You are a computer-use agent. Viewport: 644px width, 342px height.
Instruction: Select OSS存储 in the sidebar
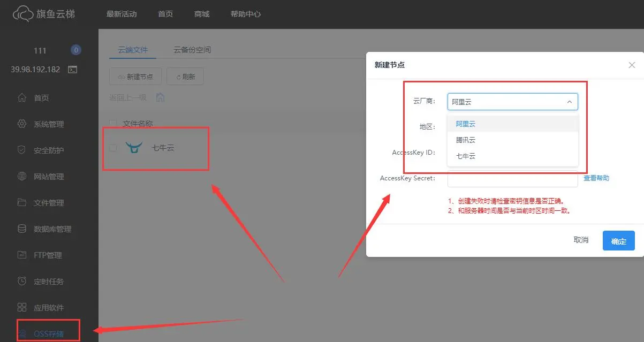(49, 333)
